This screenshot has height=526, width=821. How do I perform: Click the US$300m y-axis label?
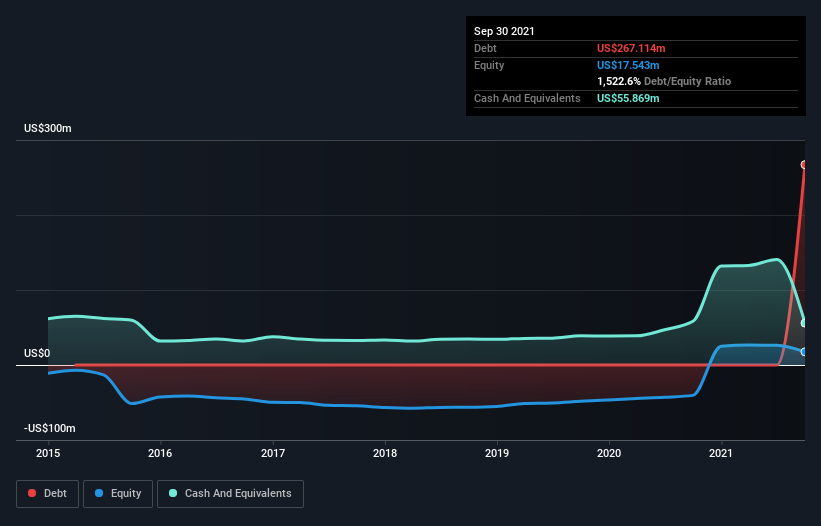[x=48, y=129]
